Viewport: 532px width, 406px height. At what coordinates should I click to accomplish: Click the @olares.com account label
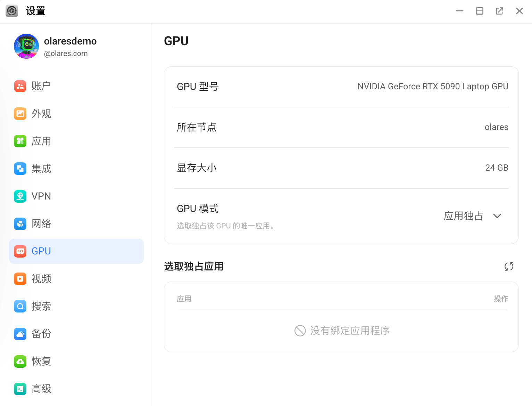[x=66, y=53]
